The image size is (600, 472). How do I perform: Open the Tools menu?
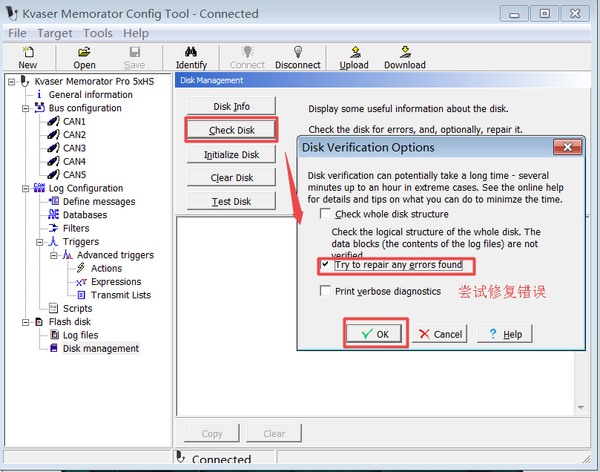click(x=98, y=33)
